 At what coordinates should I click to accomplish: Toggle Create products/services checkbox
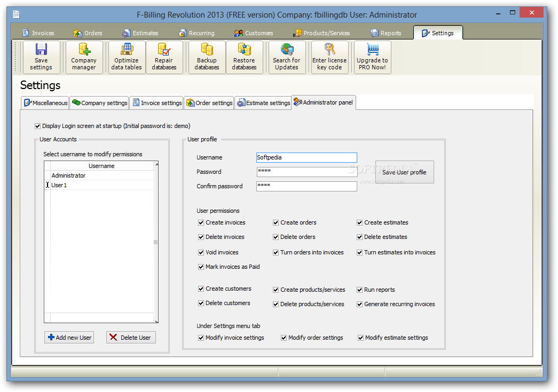pos(276,290)
